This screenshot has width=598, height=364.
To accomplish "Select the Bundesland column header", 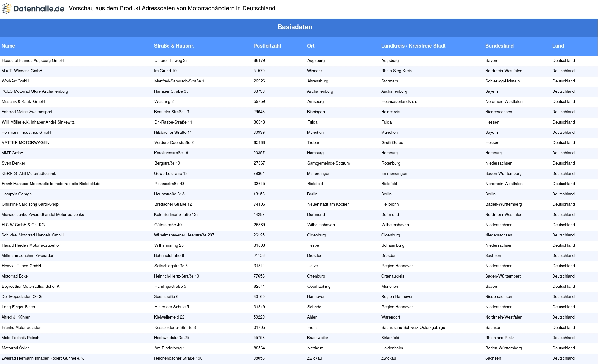I will pyautogui.click(x=499, y=46).
